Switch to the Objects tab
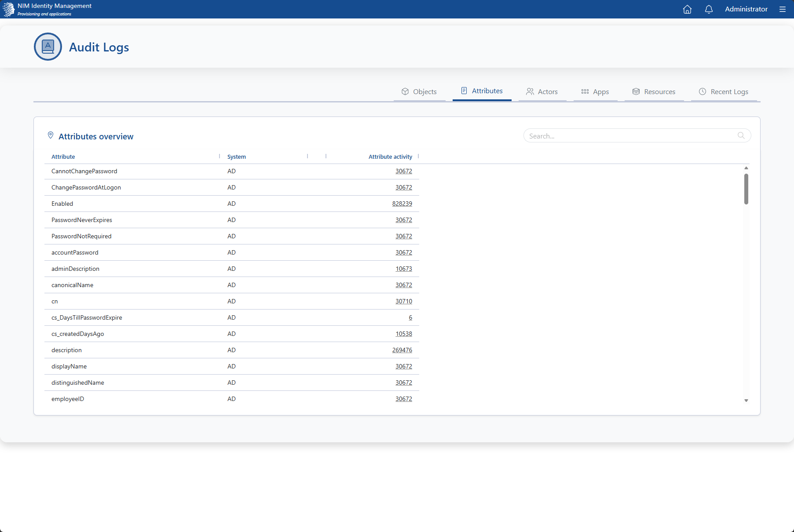The image size is (794, 532). click(x=419, y=91)
